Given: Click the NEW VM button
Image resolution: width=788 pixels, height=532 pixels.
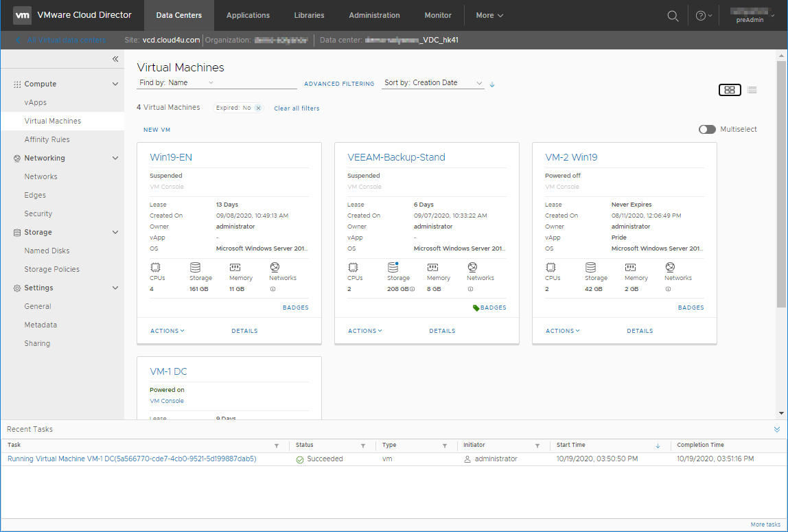Looking at the screenshot, I should click(x=157, y=130).
